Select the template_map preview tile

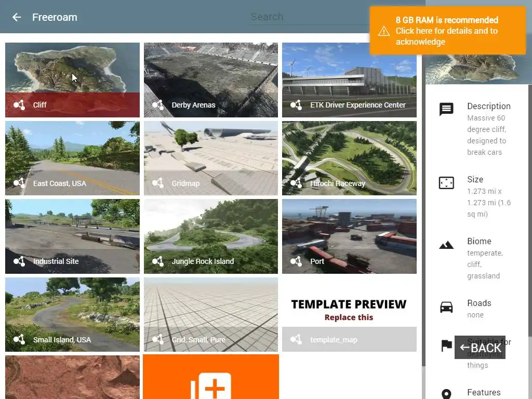pyautogui.click(x=349, y=314)
